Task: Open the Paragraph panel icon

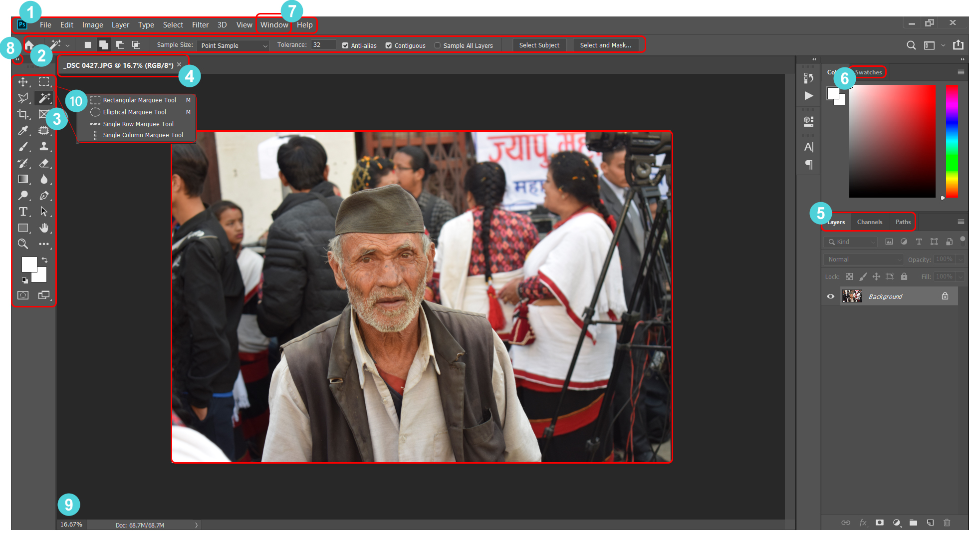Action: click(x=808, y=165)
